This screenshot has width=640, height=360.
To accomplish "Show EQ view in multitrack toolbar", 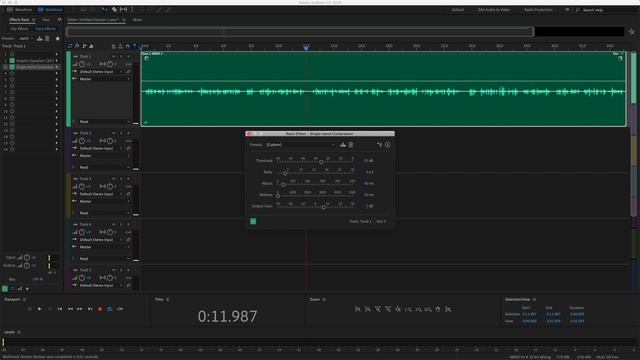I will pos(91,46).
